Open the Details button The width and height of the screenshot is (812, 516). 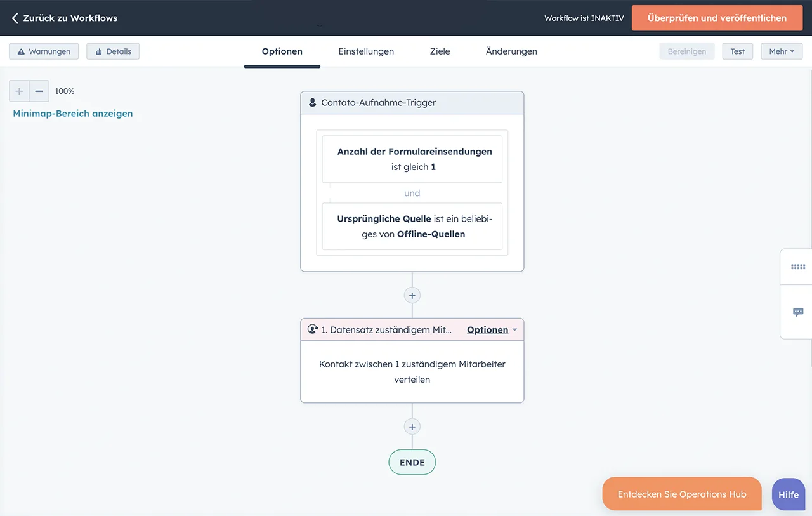point(113,51)
